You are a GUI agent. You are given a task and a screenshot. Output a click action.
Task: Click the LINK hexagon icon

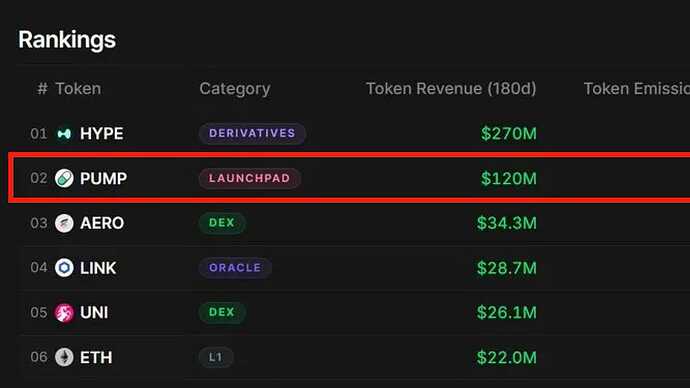click(64, 267)
